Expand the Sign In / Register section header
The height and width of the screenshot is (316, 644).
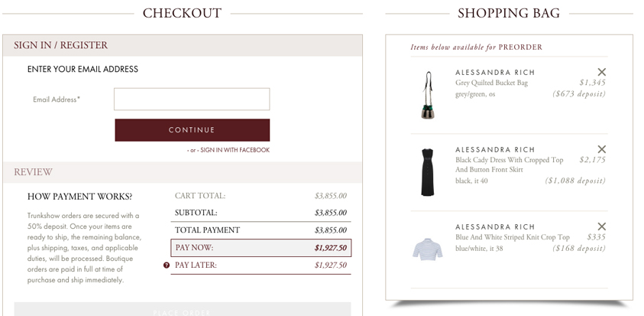[60, 45]
